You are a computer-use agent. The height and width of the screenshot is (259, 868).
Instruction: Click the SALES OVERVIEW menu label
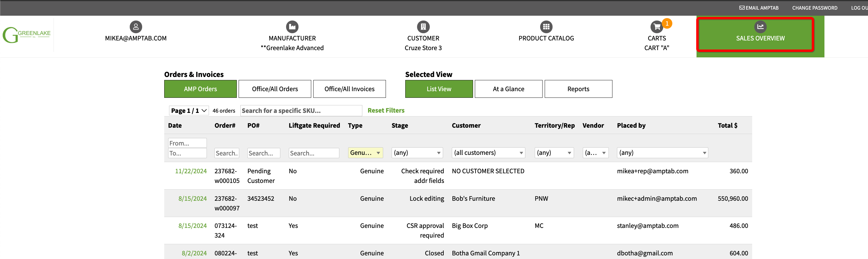click(760, 38)
